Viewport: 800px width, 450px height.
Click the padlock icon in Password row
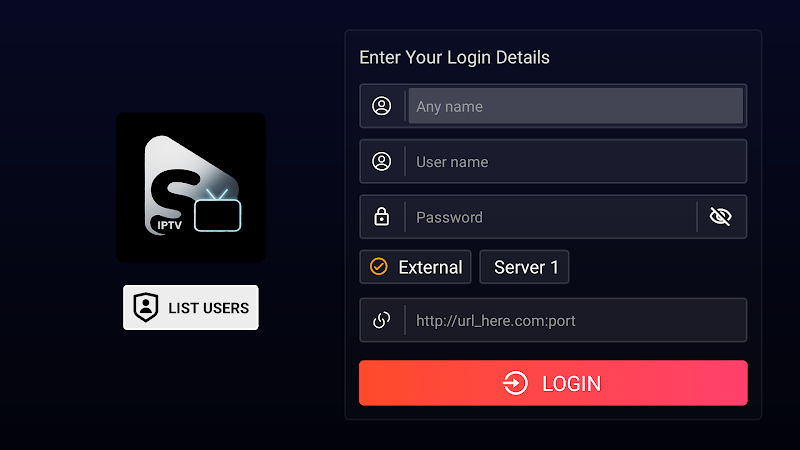click(381, 217)
